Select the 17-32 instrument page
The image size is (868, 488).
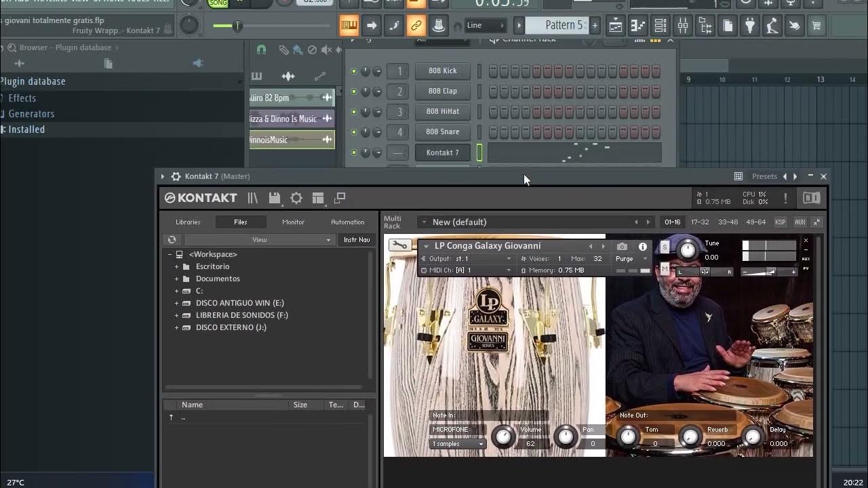coord(700,222)
